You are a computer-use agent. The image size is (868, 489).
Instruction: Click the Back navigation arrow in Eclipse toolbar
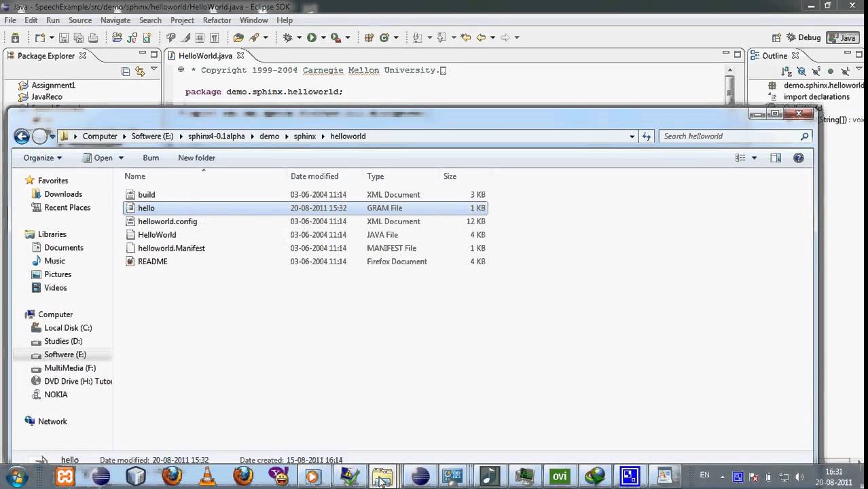coord(482,38)
